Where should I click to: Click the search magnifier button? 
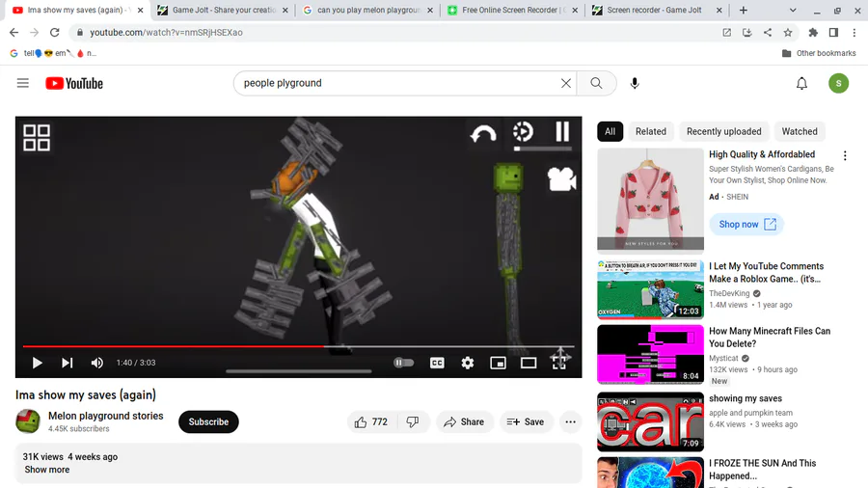(596, 83)
